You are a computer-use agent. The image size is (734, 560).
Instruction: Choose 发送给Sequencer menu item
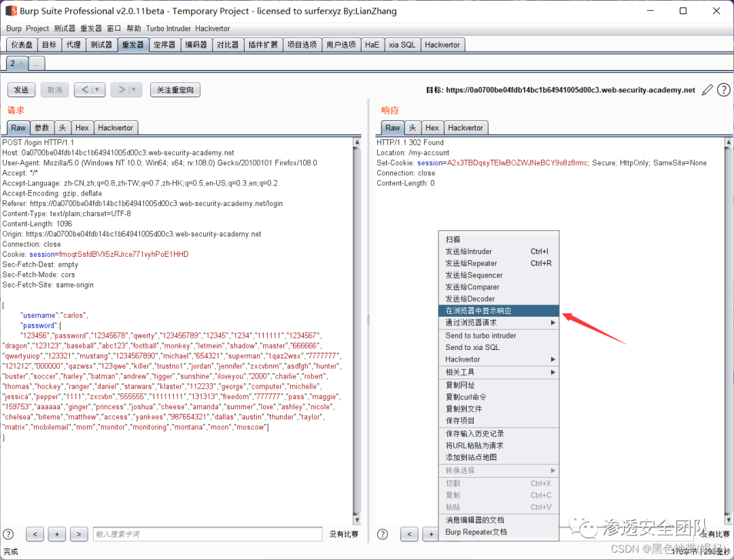pos(499,275)
